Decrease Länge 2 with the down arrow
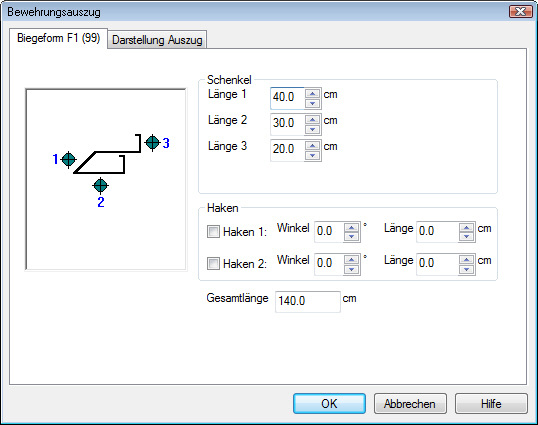 coord(312,129)
